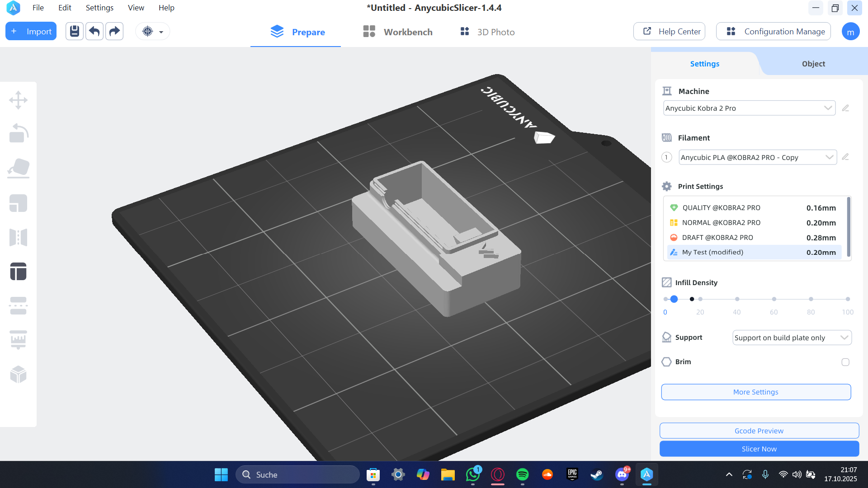Set infill density slider to 40
This screenshot has width=868, height=488.
[737, 299]
